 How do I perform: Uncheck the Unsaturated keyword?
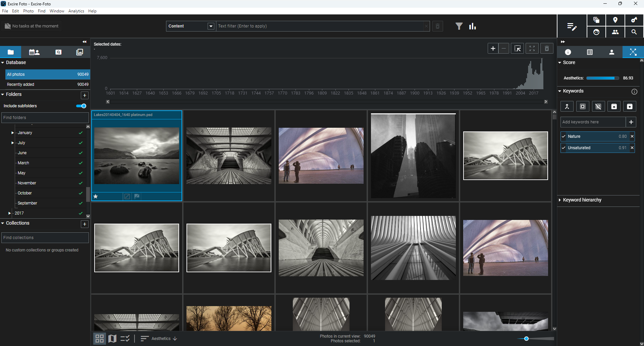click(563, 148)
